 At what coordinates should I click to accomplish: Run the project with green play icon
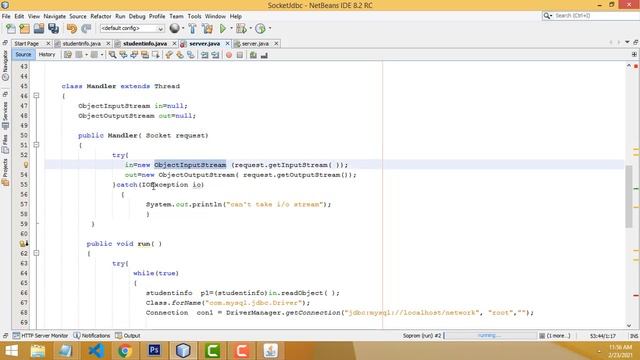pyautogui.click(x=222, y=29)
